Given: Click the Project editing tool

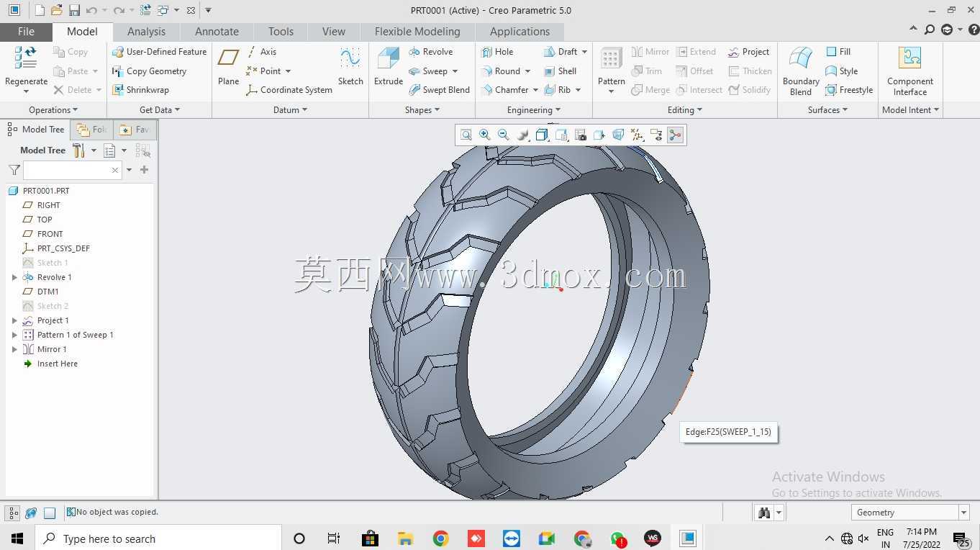Looking at the screenshot, I should (x=748, y=52).
